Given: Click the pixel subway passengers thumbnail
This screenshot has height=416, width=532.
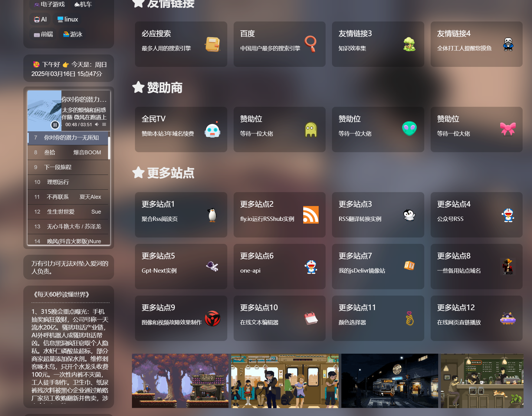Looking at the screenshot, I should pos(285,381).
